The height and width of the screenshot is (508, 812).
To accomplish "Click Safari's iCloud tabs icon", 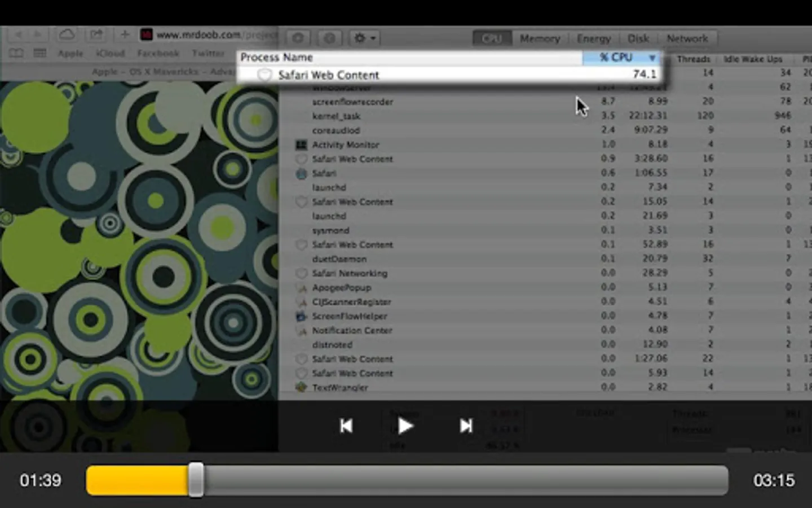I will tap(67, 34).
